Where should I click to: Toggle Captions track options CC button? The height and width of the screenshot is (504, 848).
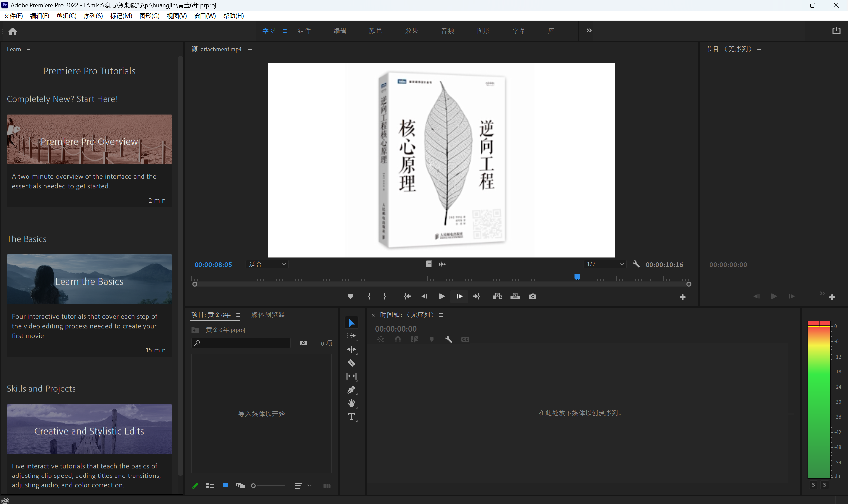pyautogui.click(x=465, y=339)
